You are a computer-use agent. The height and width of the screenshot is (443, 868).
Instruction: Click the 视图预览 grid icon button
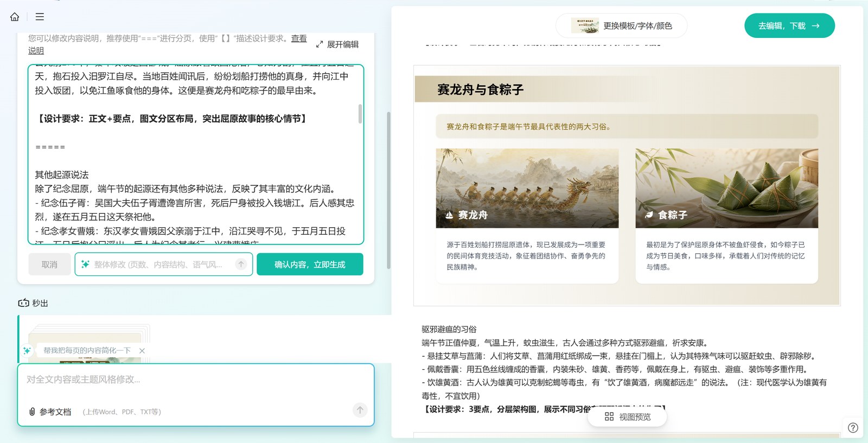click(x=627, y=416)
